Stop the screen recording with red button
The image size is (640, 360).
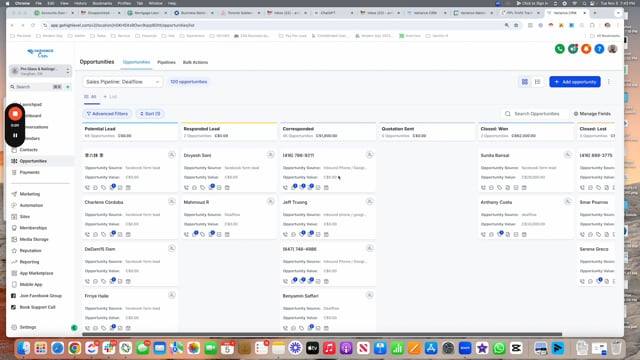tap(15, 114)
